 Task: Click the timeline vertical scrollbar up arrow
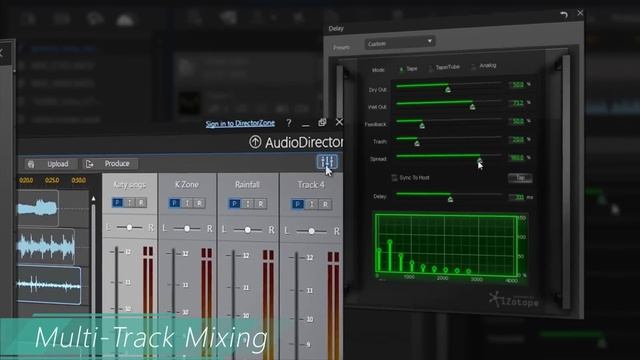point(93,198)
